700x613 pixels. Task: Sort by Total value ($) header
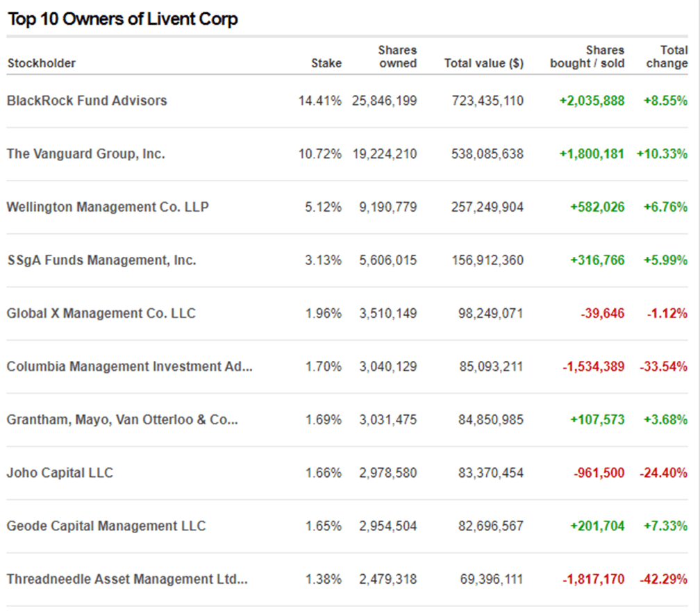(x=484, y=63)
